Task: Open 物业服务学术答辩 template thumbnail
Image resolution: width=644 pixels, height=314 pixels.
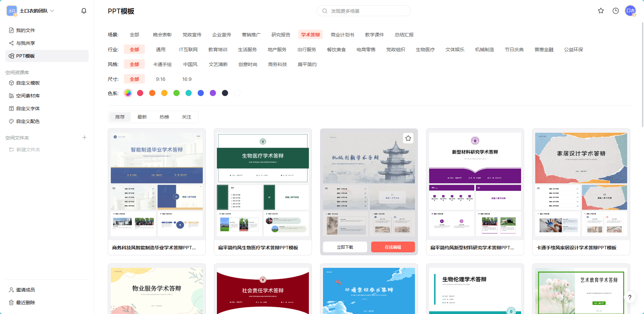Action: (x=157, y=291)
